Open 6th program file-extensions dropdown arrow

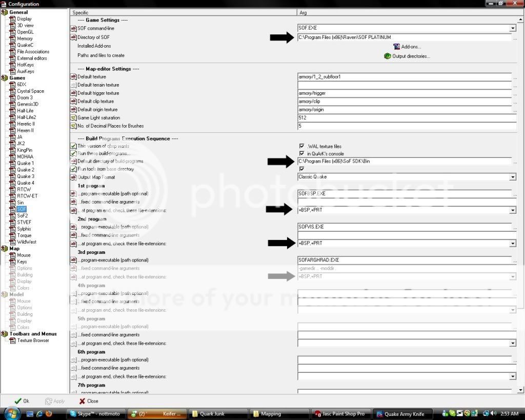pyautogui.click(x=513, y=376)
